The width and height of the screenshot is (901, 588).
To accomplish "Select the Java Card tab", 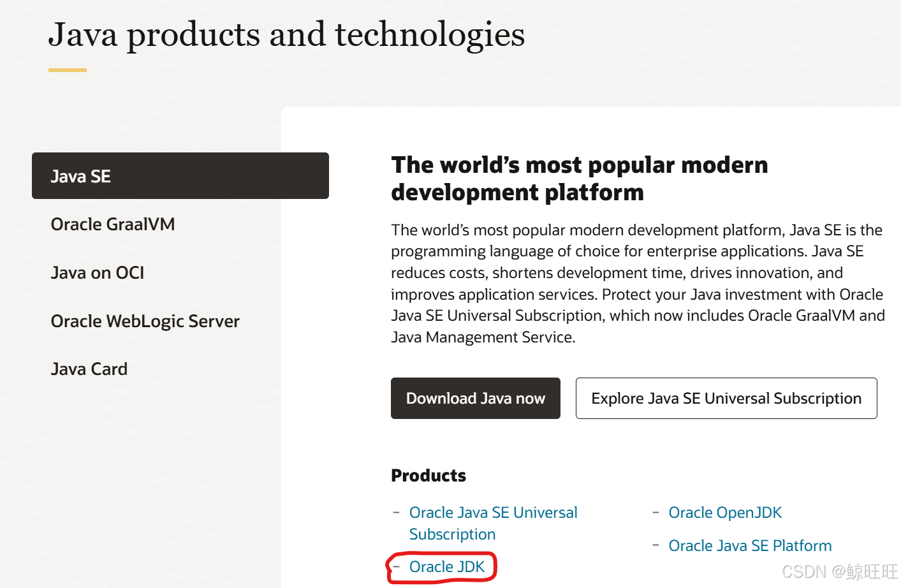I will (x=89, y=369).
